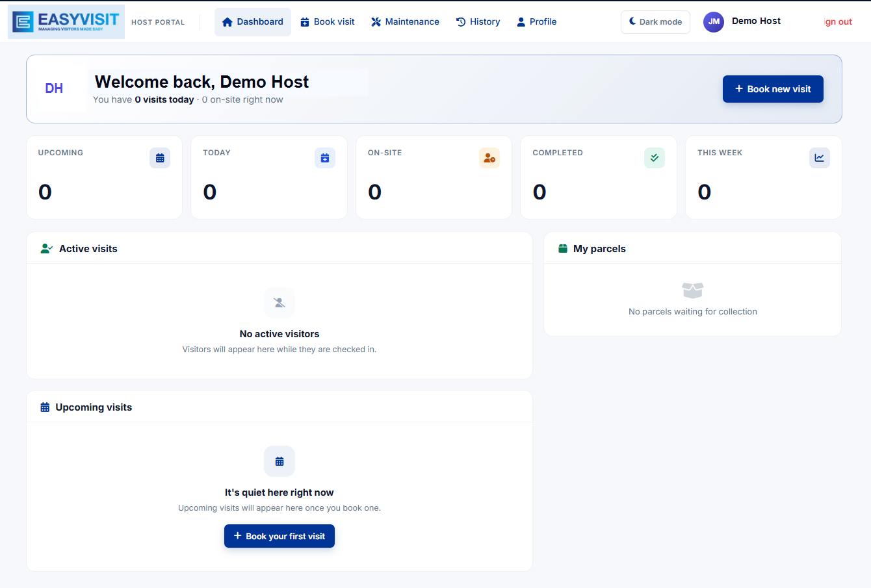This screenshot has height=588, width=871.
Task: Click the Dark mode moon icon
Action: tap(632, 21)
